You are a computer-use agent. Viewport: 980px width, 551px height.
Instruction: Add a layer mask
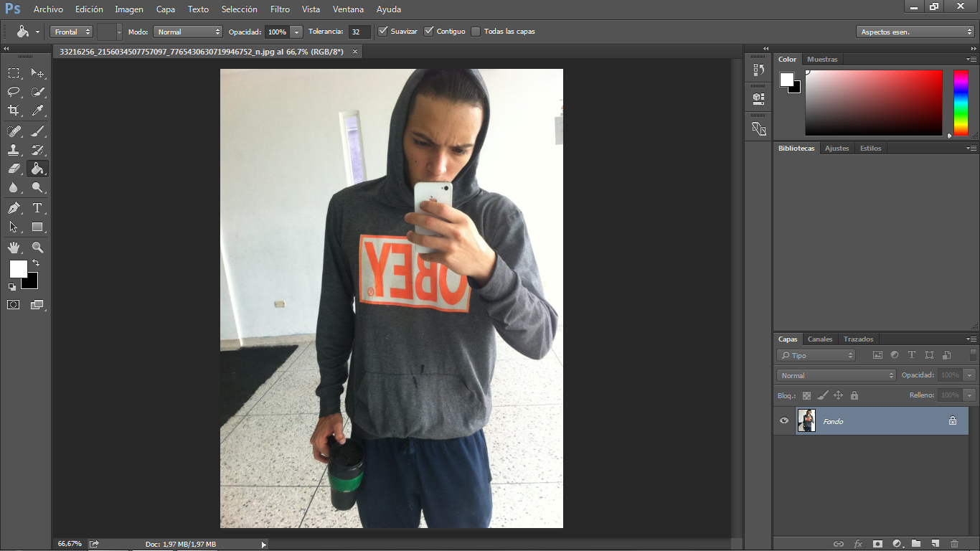tap(877, 544)
